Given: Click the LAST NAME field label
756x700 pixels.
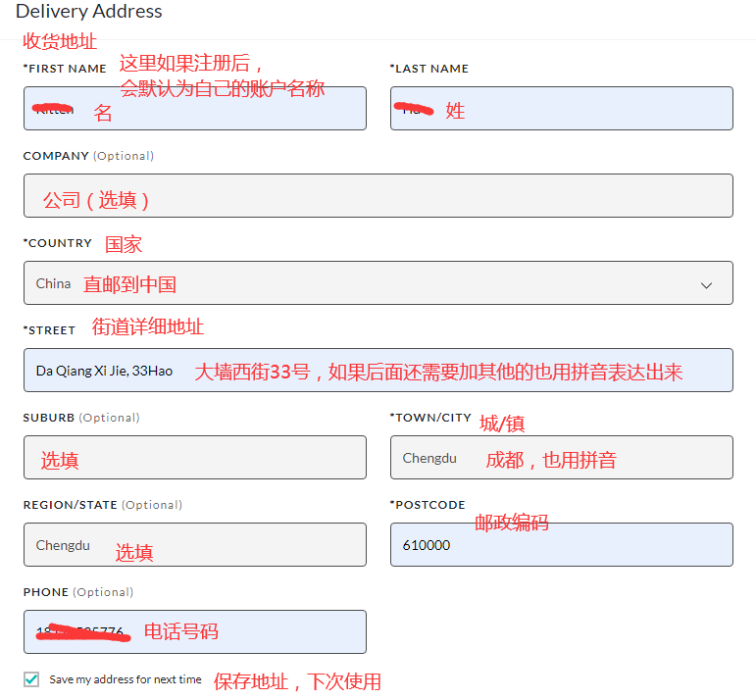Looking at the screenshot, I should coord(429,69).
